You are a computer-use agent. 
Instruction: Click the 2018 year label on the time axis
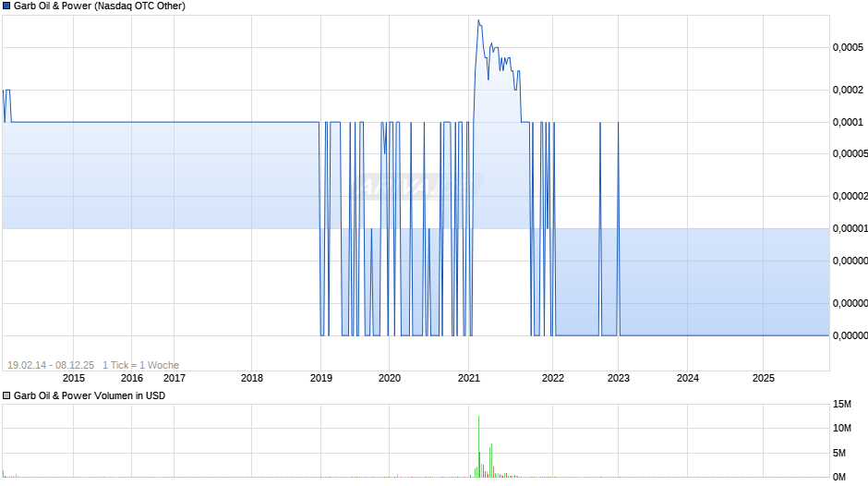tap(252, 378)
